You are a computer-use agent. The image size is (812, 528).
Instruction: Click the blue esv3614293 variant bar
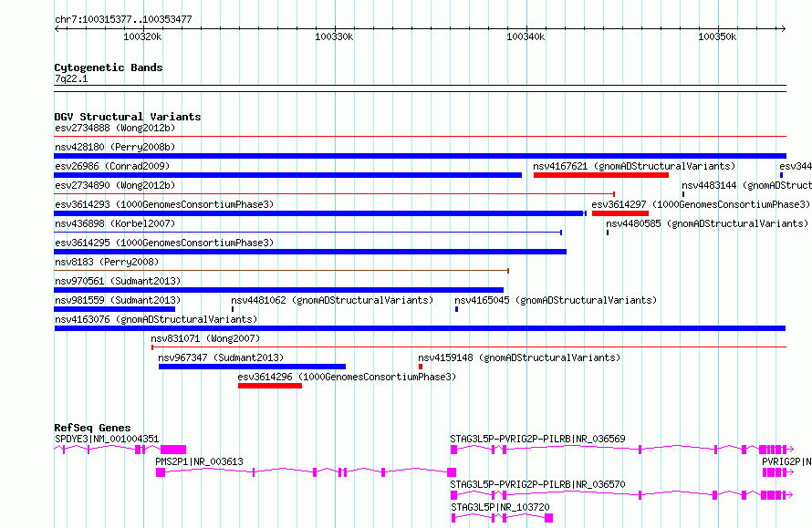coord(319,213)
